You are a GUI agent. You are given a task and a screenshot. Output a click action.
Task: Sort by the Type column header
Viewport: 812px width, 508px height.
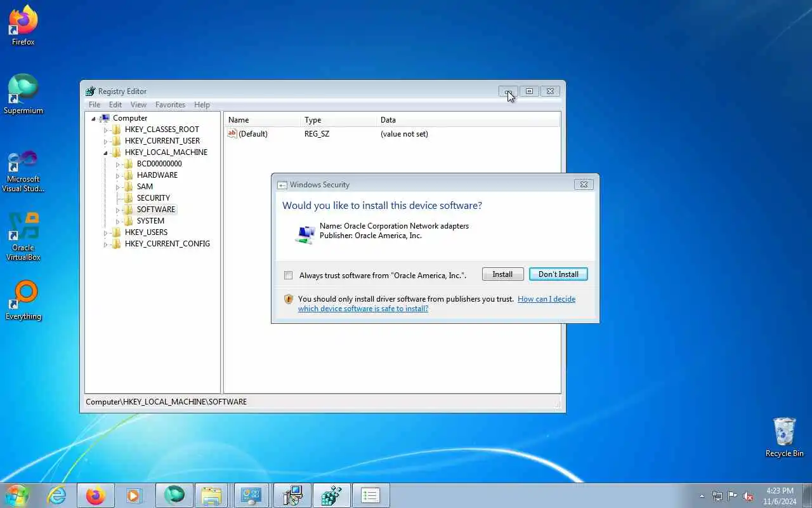tap(338, 120)
